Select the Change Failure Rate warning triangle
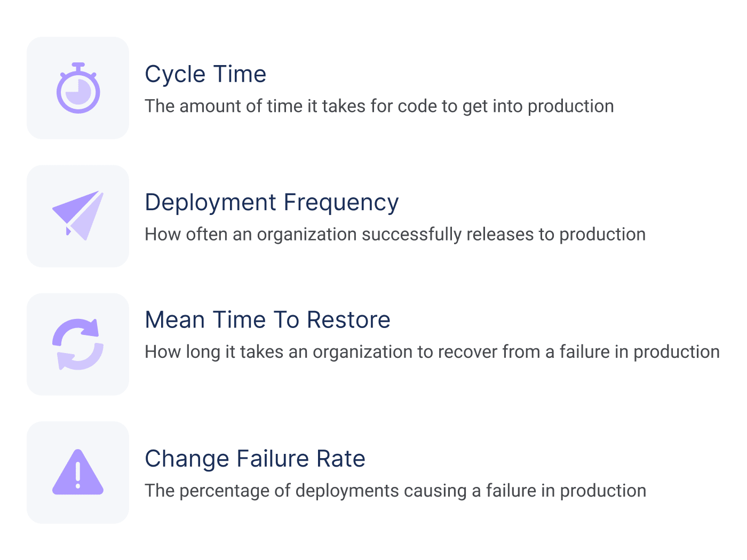747x560 pixels. click(78, 472)
